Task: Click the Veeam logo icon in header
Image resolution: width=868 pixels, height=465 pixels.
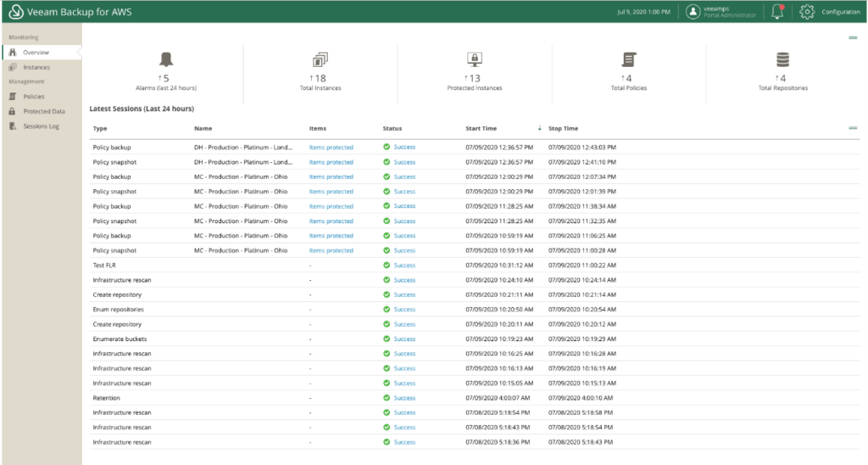Action: click(x=16, y=12)
